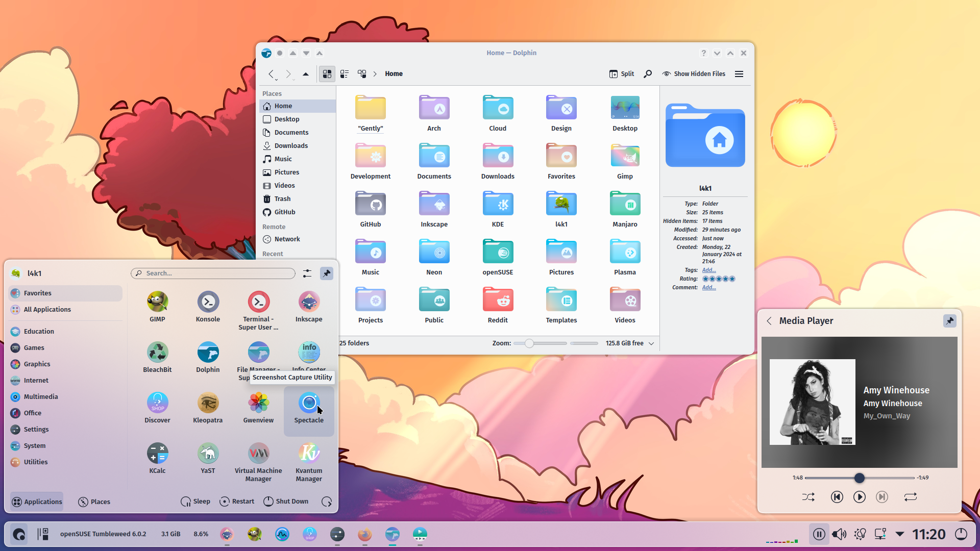Screen dimensions: 980x551
Task: Pin the Media Player popup
Action: pos(949,321)
